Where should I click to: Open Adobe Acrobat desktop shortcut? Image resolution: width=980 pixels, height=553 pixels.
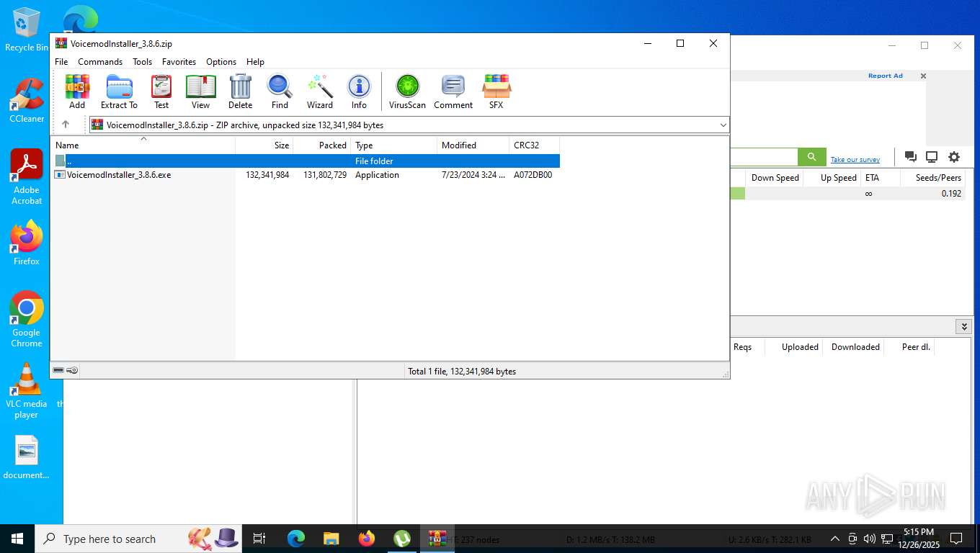27,177
